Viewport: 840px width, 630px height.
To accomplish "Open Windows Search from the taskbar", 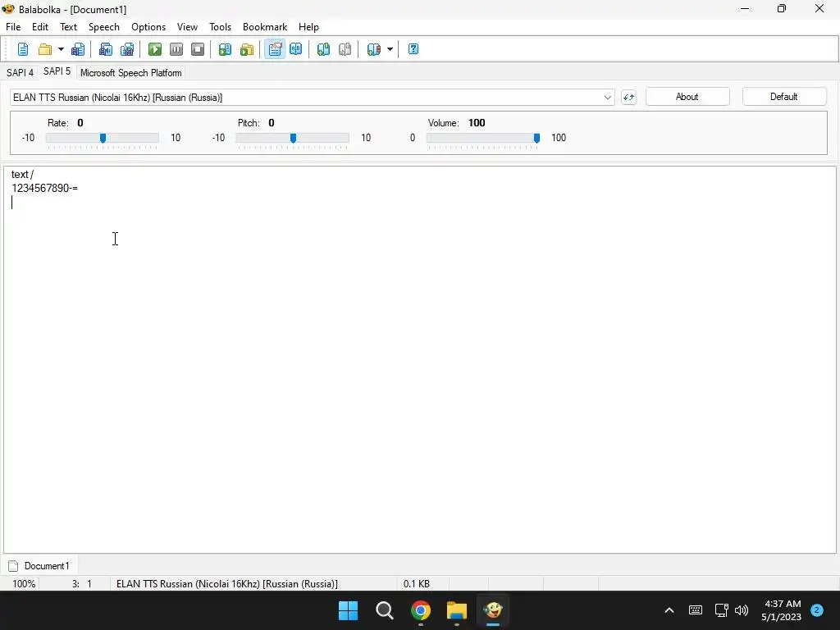I will (x=385, y=610).
